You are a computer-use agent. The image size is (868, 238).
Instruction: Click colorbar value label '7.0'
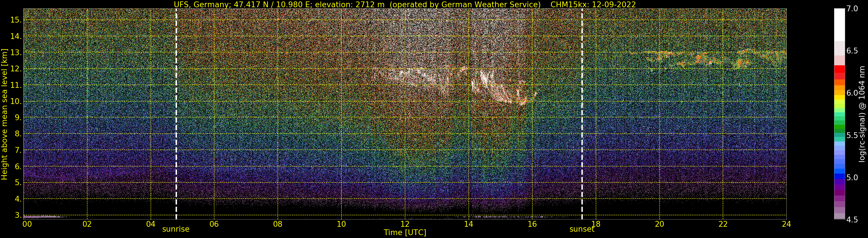pyautogui.click(x=852, y=9)
